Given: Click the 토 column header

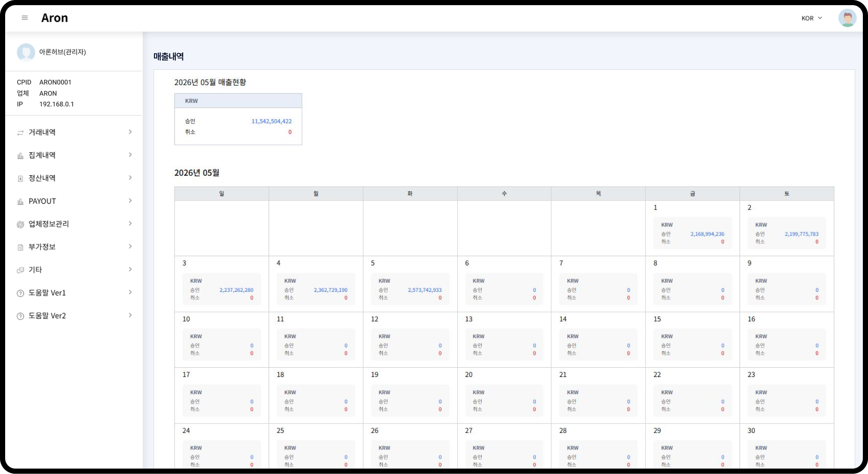Looking at the screenshot, I should (787, 194).
